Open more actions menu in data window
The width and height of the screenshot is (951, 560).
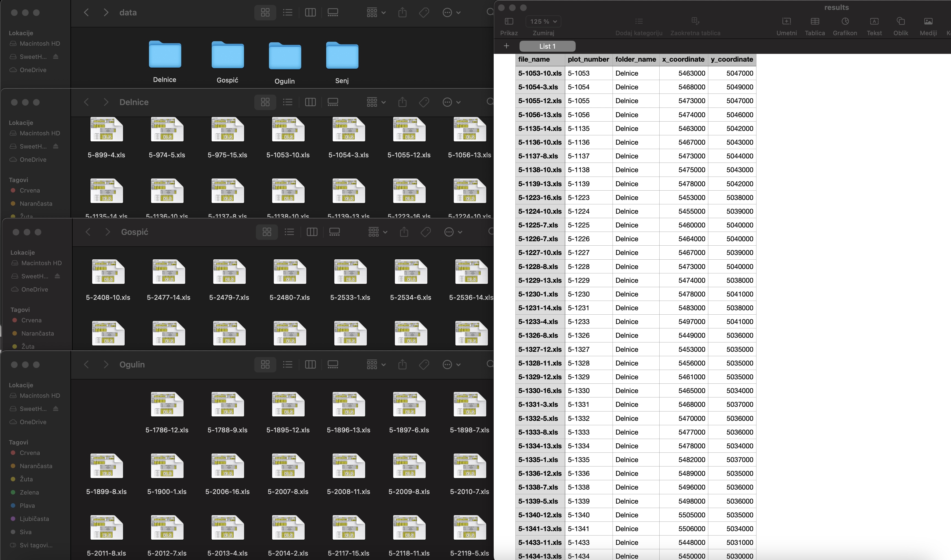[451, 13]
